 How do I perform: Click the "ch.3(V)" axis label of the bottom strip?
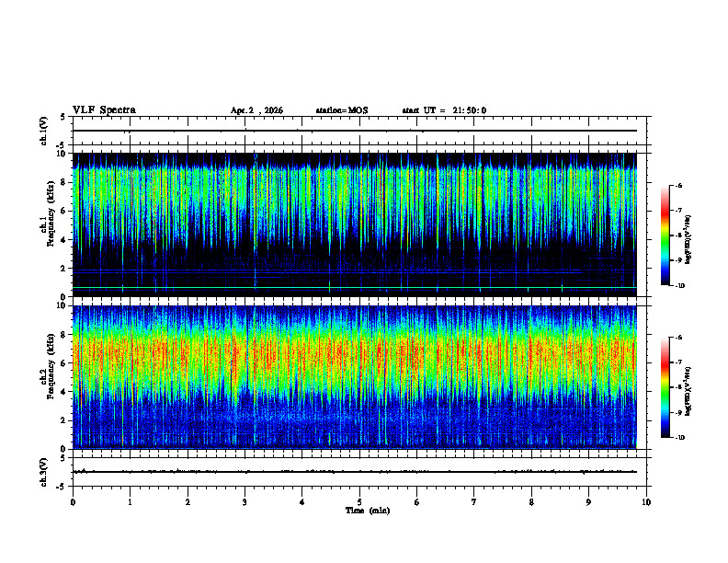44,472
